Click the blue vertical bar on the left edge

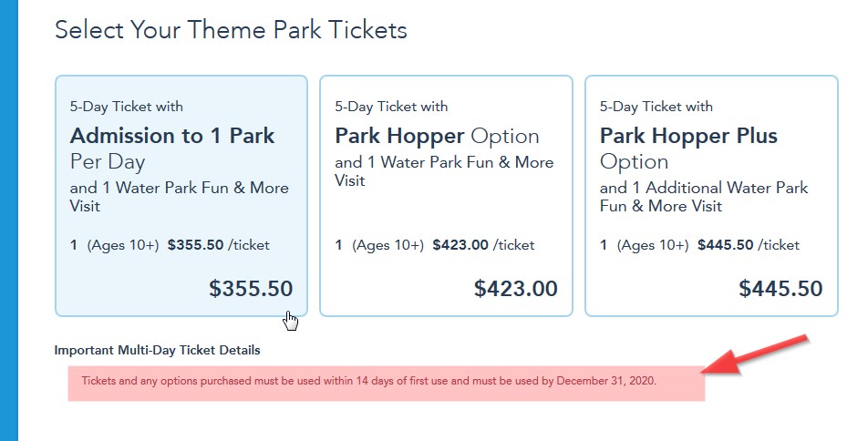(9, 220)
